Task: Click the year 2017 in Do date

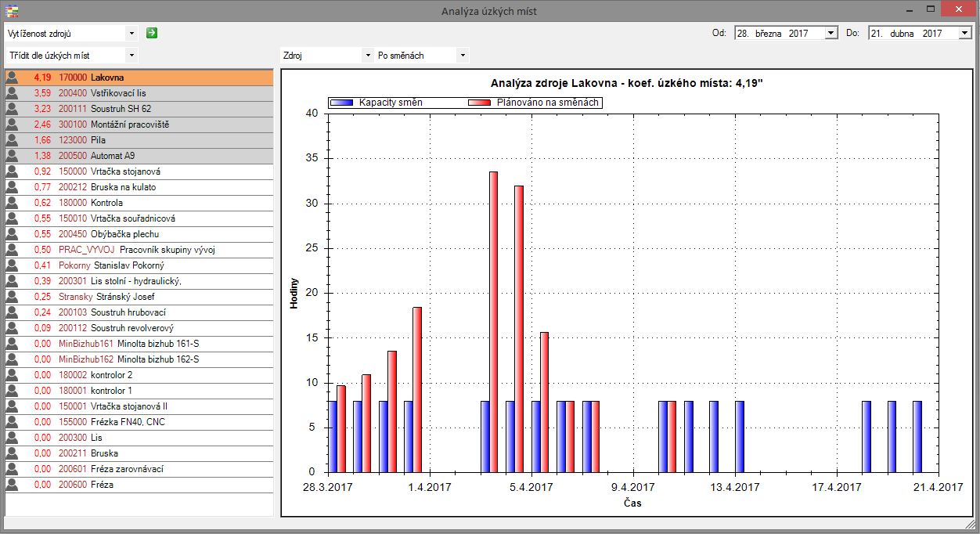Action: coord(932,34)
